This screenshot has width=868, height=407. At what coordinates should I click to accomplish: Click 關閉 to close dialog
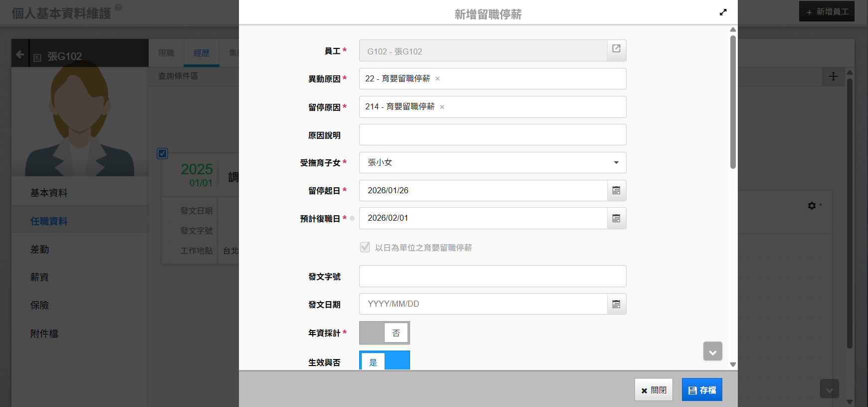tap(653, 390)
